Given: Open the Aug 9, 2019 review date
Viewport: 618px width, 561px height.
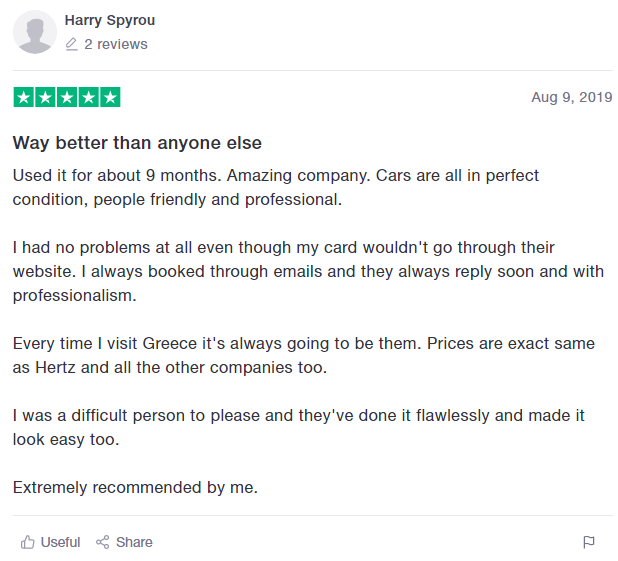Looking at the screenshot, I should [x=571, y=97].
